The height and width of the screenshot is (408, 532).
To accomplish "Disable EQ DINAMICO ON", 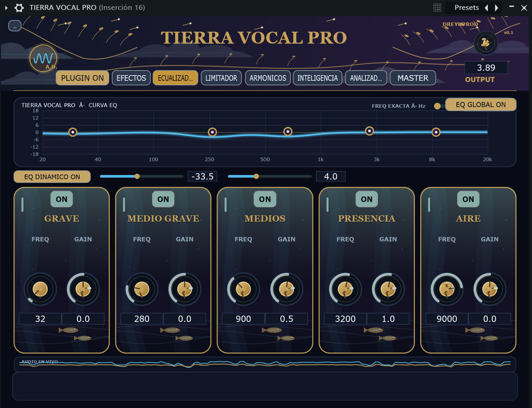I will (x=52, y=177).
